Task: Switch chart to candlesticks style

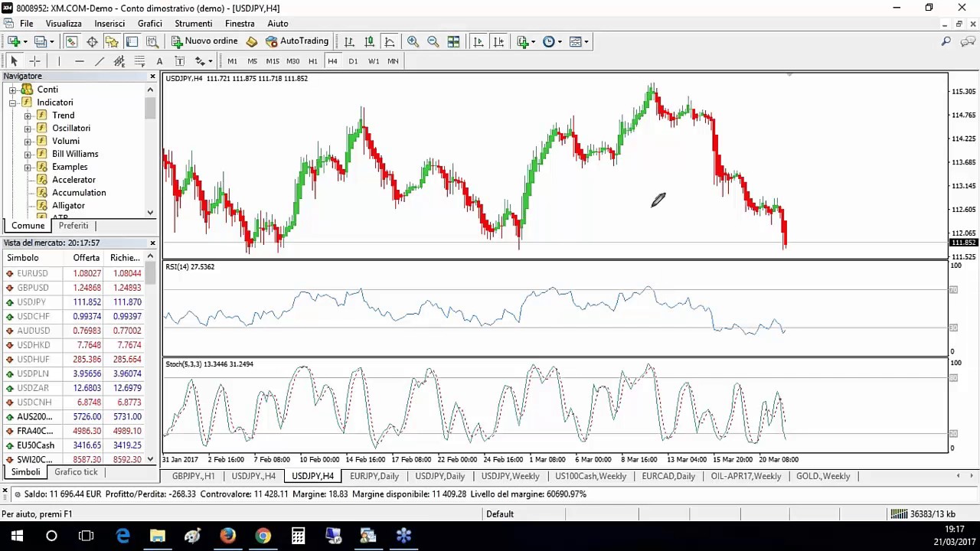Action: [369, 41]
